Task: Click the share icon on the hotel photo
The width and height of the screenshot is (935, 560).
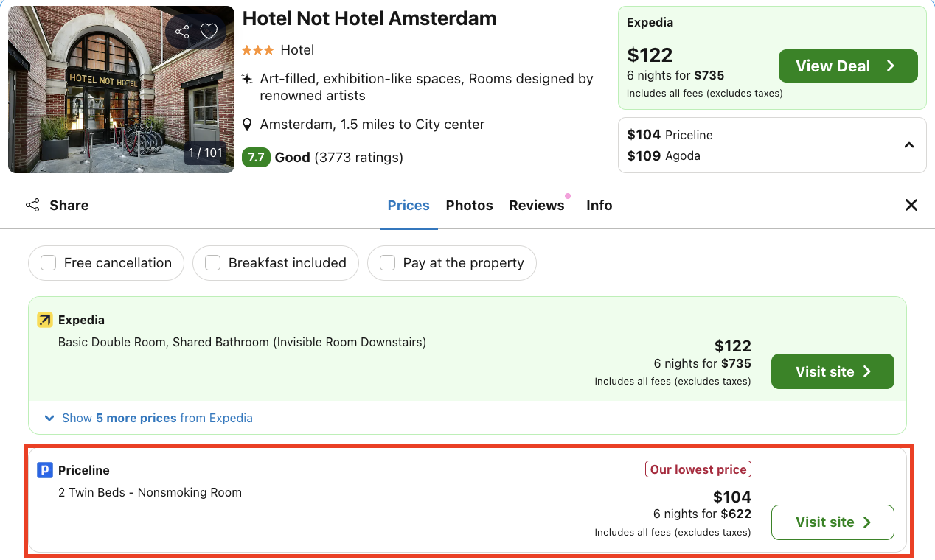Action: 181,31
